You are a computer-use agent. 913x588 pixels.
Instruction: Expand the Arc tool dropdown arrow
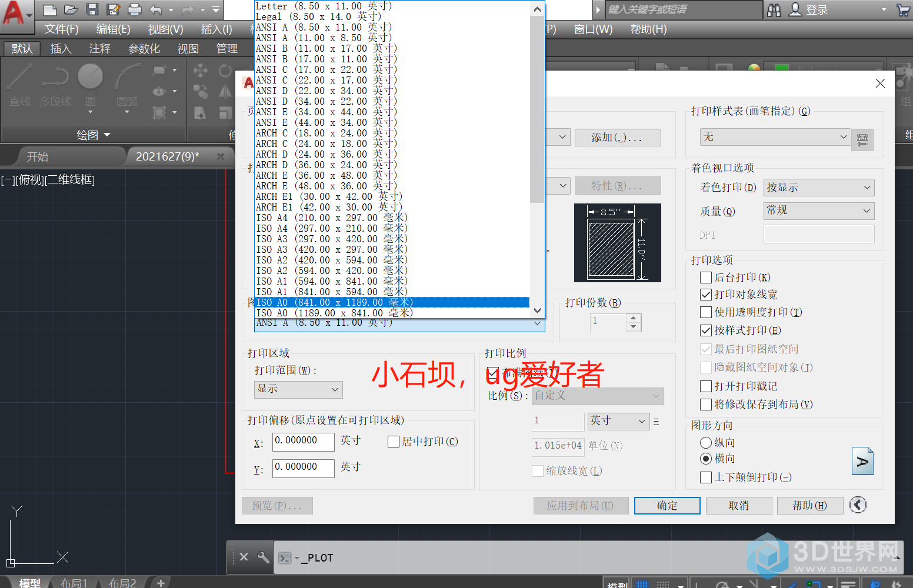tap(127, 112)
